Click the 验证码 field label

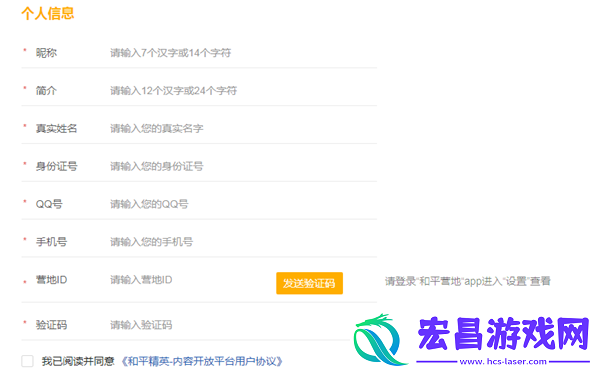(51, 325)
